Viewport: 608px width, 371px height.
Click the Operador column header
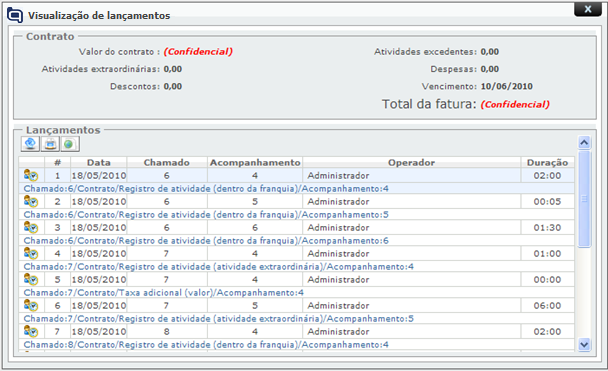[x=411, y=162]
